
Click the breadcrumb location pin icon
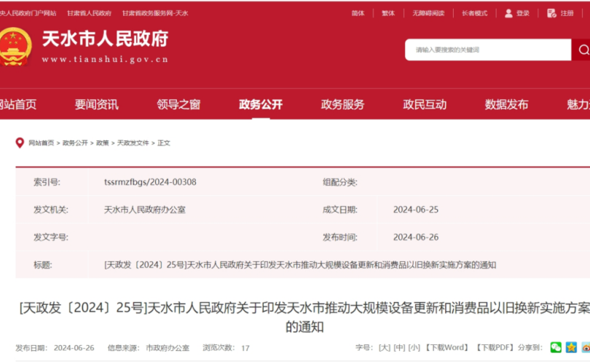coord(20,143)
